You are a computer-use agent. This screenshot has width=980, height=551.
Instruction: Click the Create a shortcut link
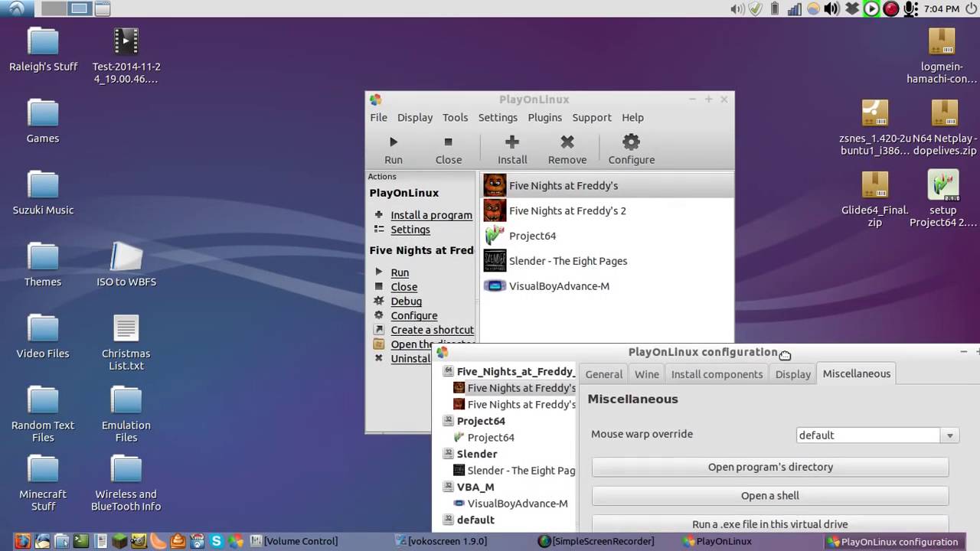pos(432,330)
